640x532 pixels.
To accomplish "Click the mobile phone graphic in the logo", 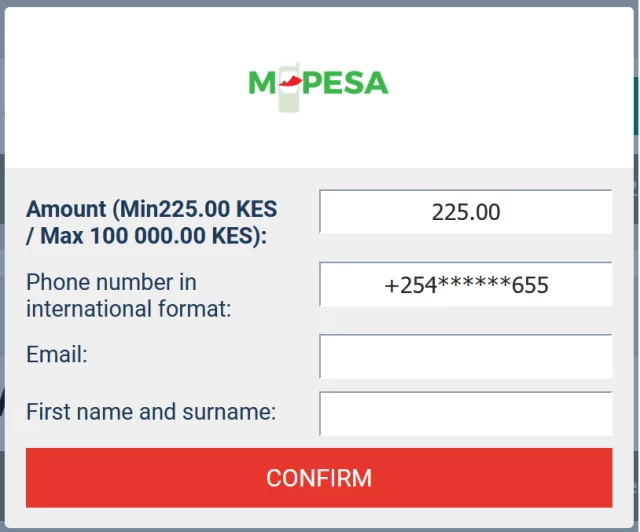I will coord(289,87).
